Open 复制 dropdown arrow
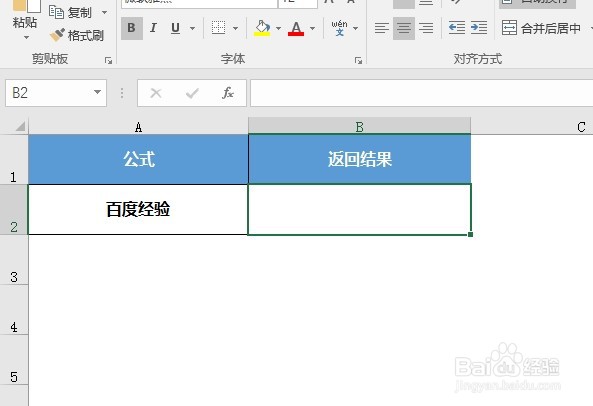 click(104, 12)
